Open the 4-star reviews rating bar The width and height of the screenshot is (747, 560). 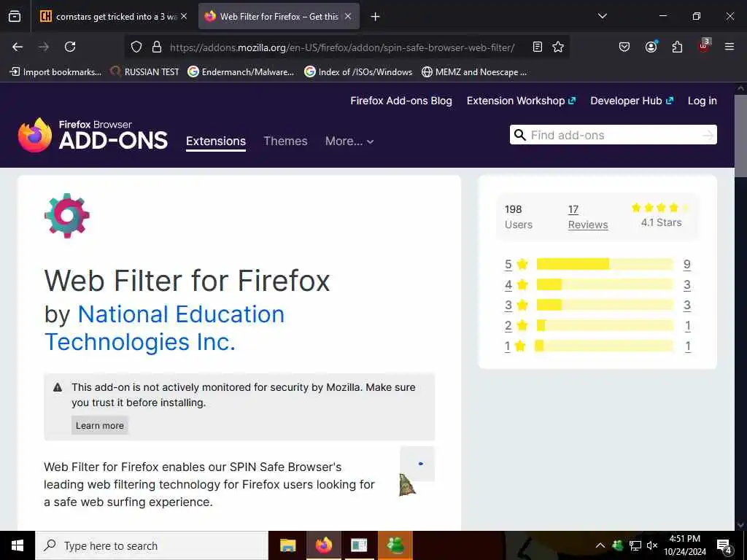click(x=605, y=284)
